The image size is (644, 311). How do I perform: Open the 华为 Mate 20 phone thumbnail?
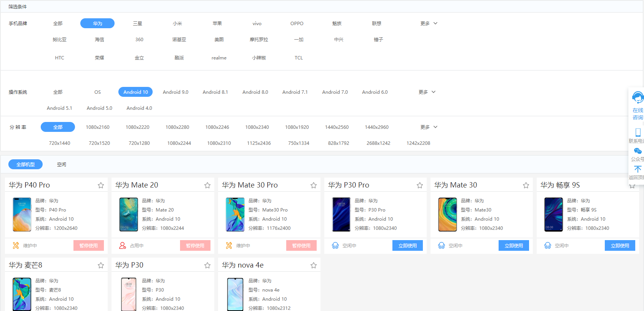click(x=129, y=215)
